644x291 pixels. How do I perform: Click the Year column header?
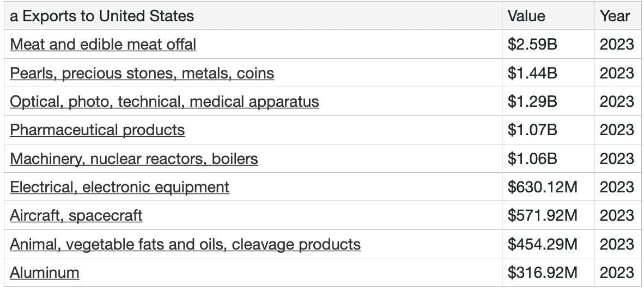pyautogui.click(x=615, y=16)
